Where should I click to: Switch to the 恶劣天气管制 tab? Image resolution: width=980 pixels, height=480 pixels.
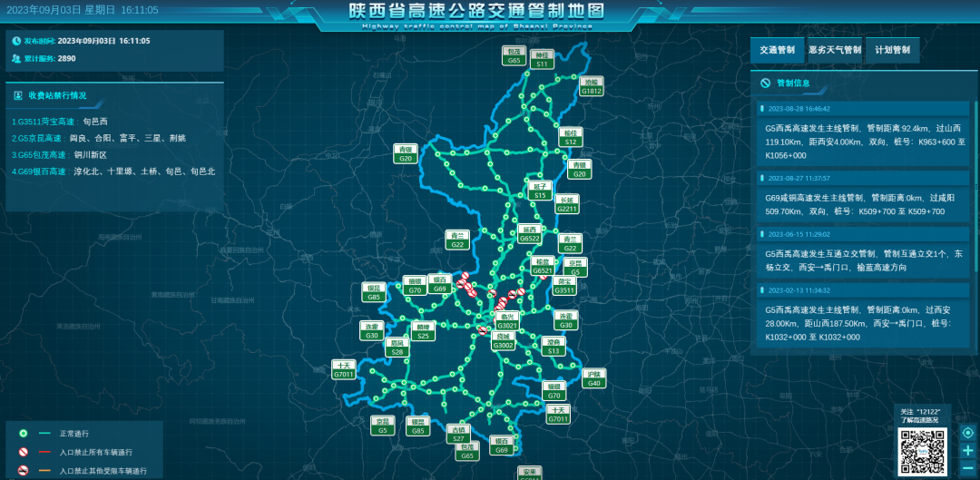click(835, 50)
